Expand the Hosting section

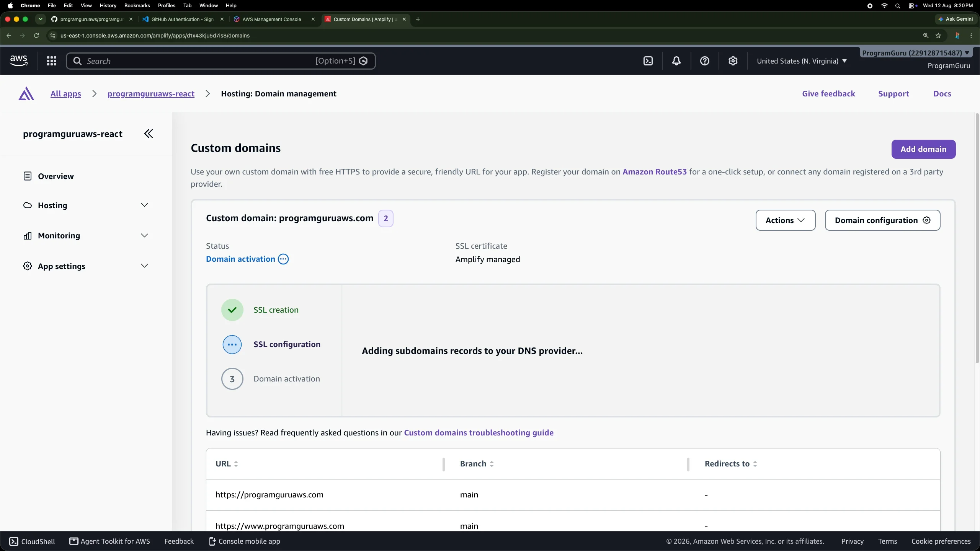[x=144, y=205]
